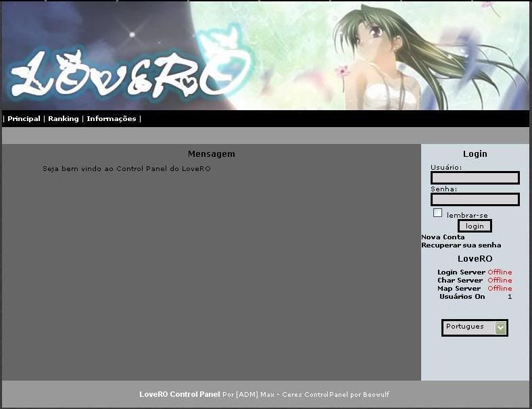Click the LoveRO Control Panel footer text
Viewport: 532px width, 409px height.
(x=180, y=394)
